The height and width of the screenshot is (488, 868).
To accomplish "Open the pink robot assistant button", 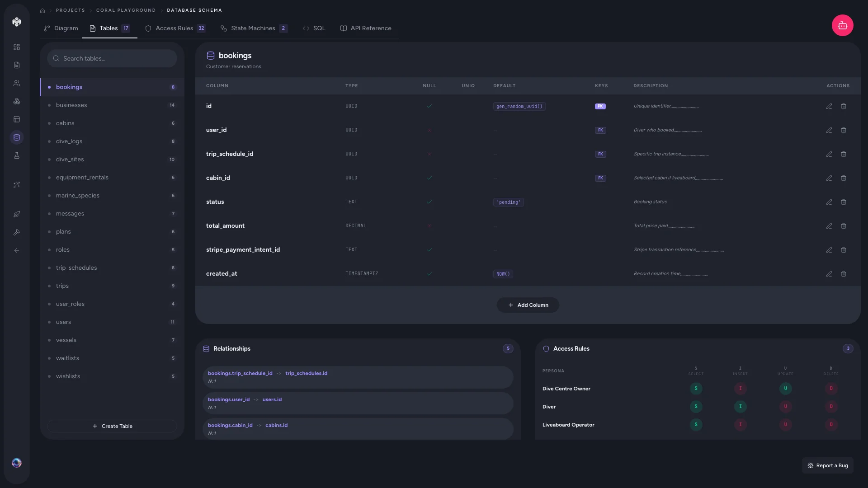I will 842,25.
